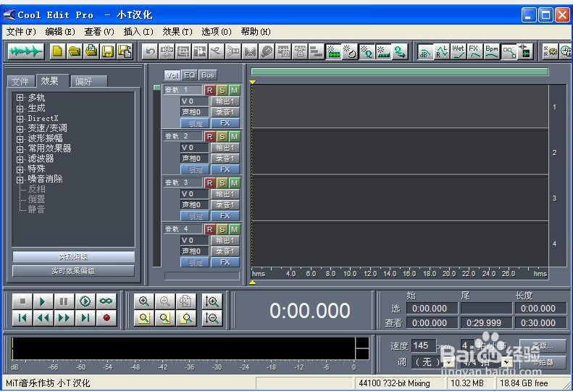Click the save session floppy icon
Viewport: 573px width, 392px height.
pos(108,51)
